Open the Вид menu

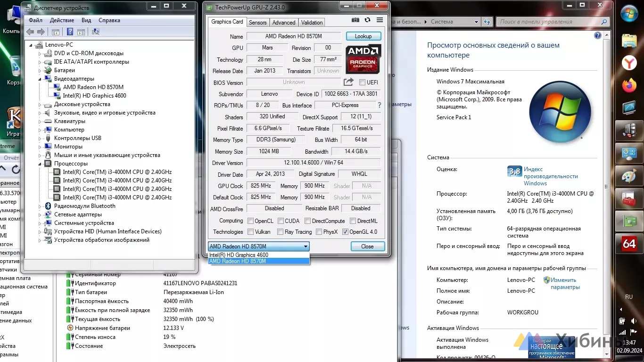[86, 20]
